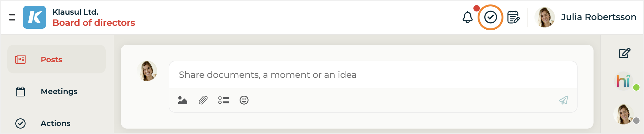The image size is (644, 134).
Task: Send the post with paper plane
Action: click(x=563, y=100)
